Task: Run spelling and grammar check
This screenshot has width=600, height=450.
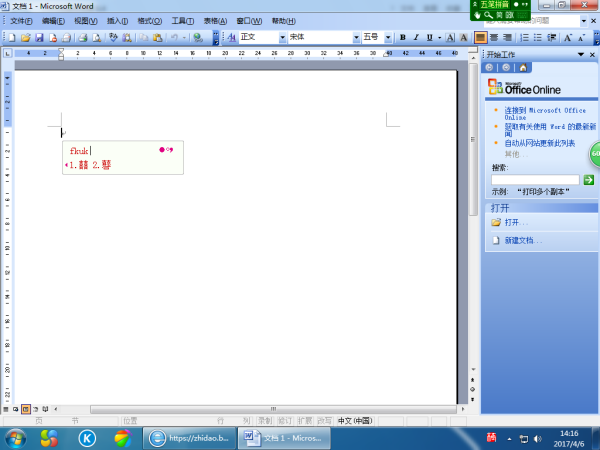Action: tap(113, 38)
